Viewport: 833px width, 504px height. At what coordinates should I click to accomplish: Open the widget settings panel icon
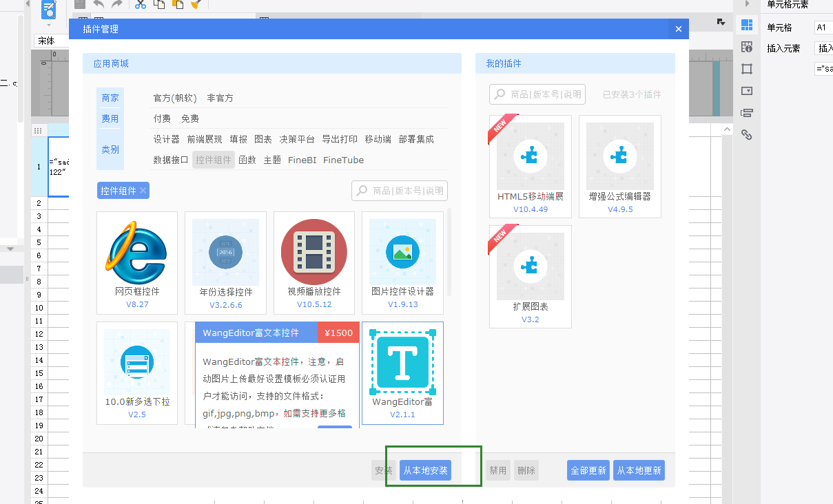tap(746, 91)
